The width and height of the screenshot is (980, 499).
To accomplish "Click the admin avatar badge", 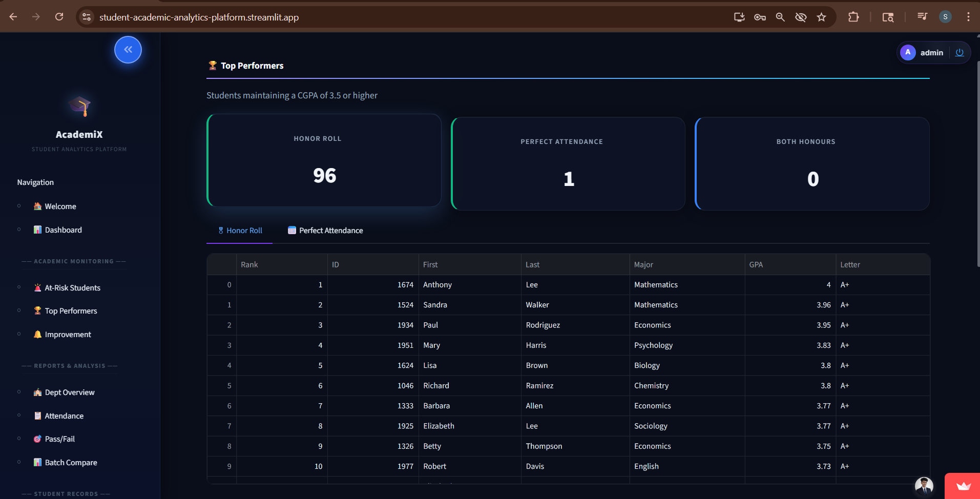I will 908,52.
